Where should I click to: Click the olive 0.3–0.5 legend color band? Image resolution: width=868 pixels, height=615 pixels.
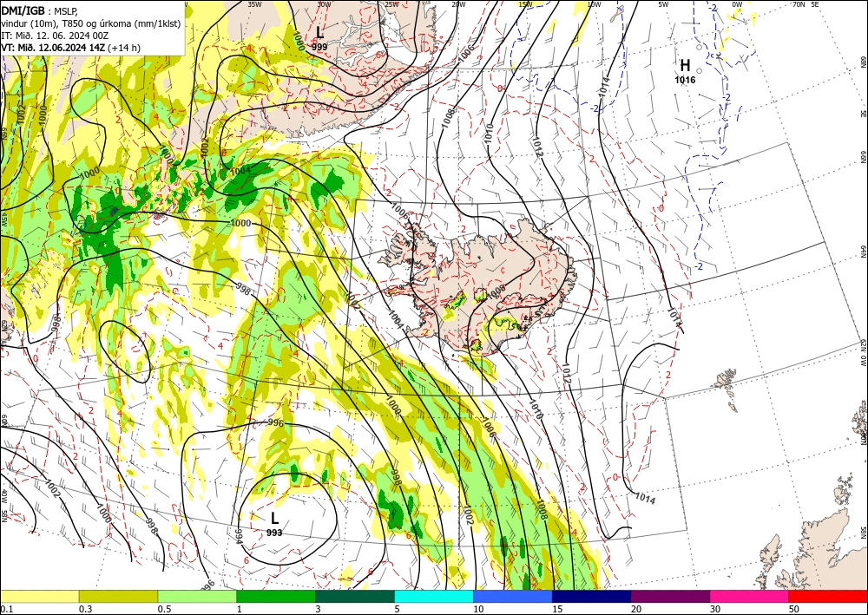(118, 596)
